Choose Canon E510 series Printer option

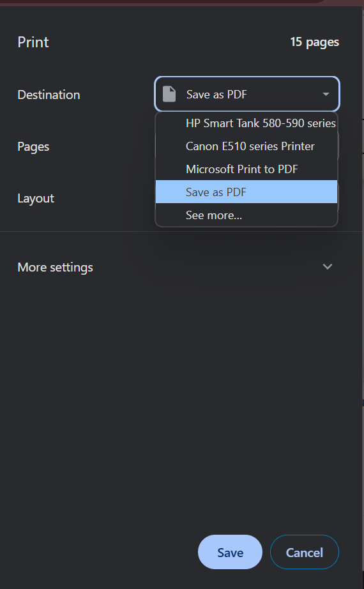click(x=246, y=146)
